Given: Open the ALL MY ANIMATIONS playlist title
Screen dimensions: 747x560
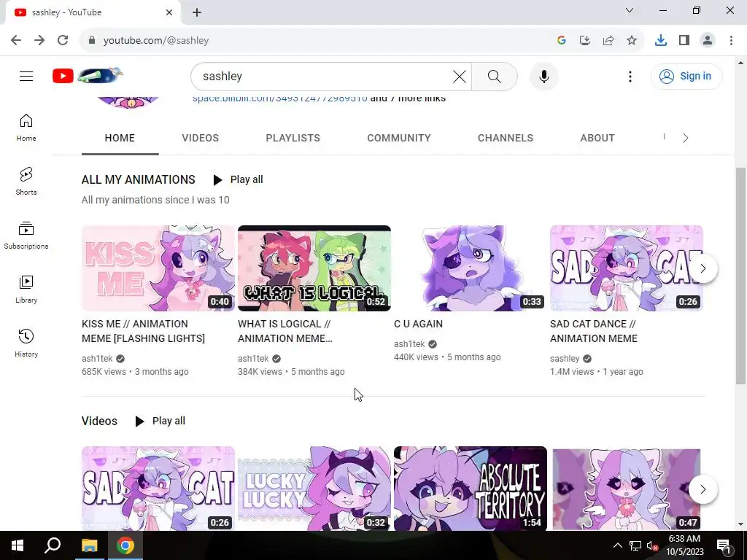Looking at the screenshot, I should [x=138, y=179].
